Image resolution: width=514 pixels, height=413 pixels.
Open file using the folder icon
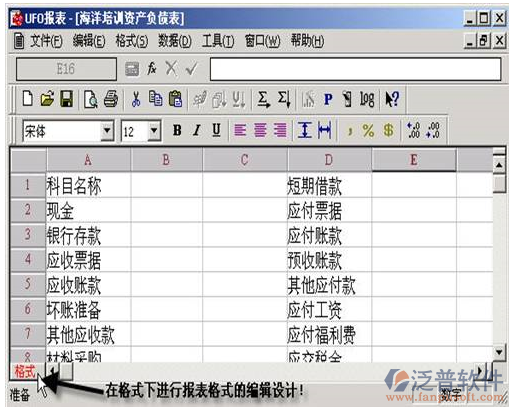point(47,99)
